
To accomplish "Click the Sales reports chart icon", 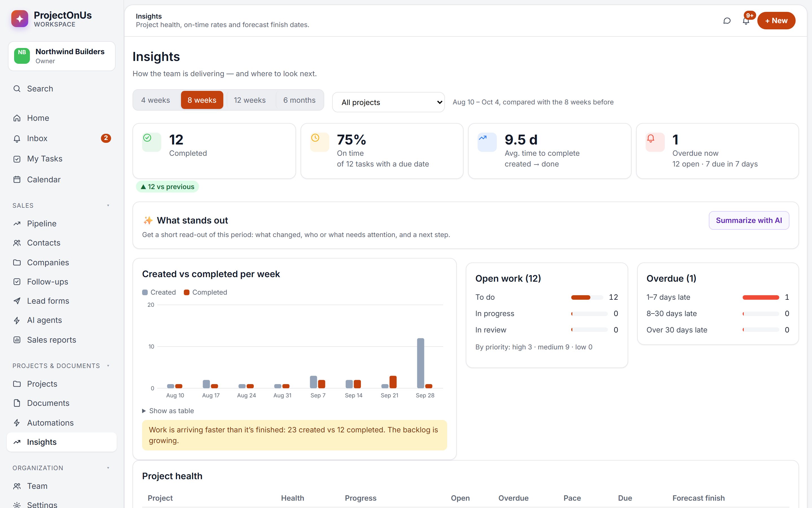I will click(17, 340).
